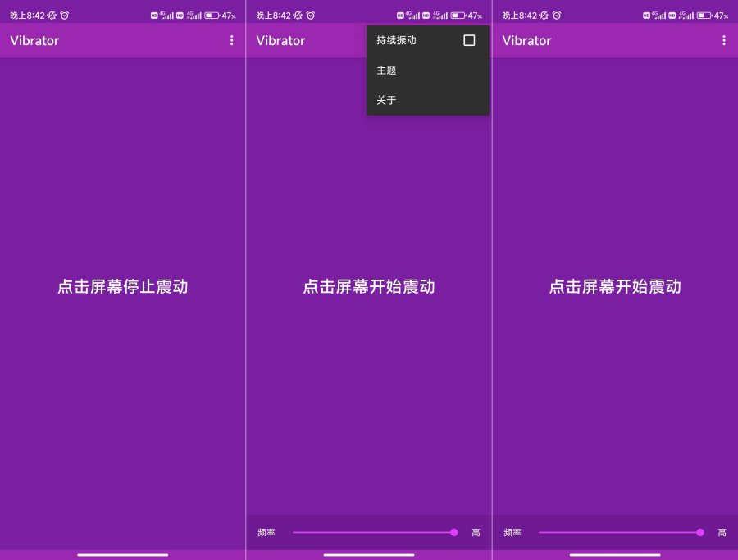
Task: Open the 关于 menu entry
Action: (427, 100)
